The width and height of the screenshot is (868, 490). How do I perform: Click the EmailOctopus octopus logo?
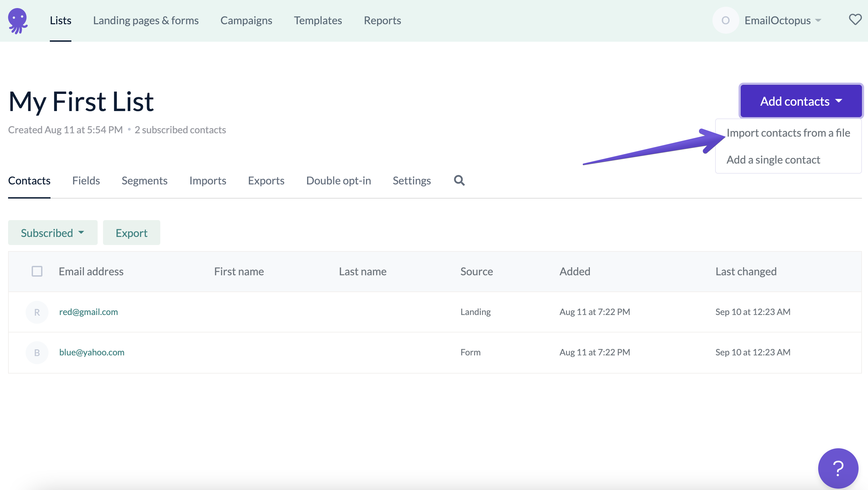click(x=18, y=21)
